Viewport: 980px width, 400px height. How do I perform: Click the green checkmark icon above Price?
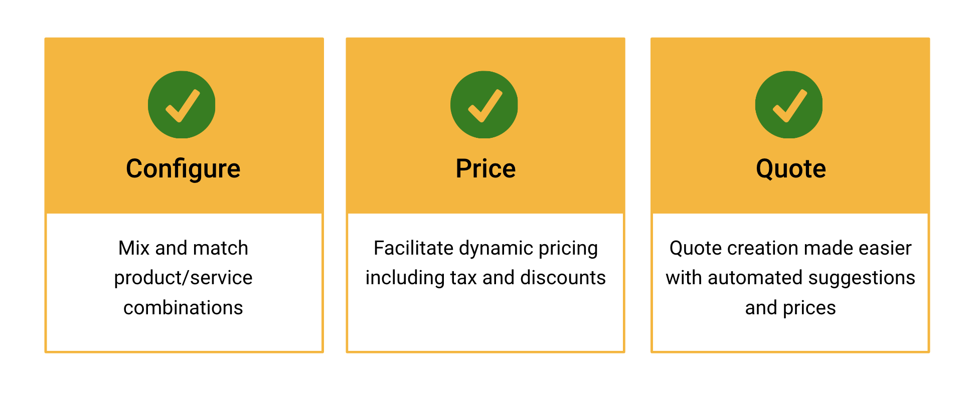tap(484, 105)
